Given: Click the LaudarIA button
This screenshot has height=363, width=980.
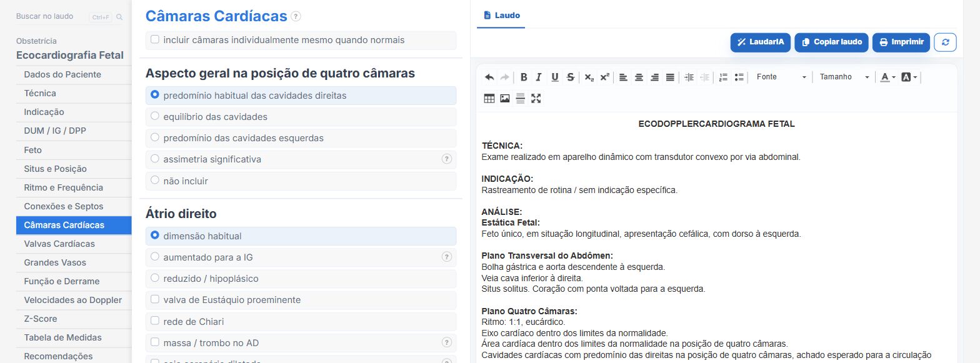Looking at the screenshot, I should pyautogui.click(x=761, y=42).
